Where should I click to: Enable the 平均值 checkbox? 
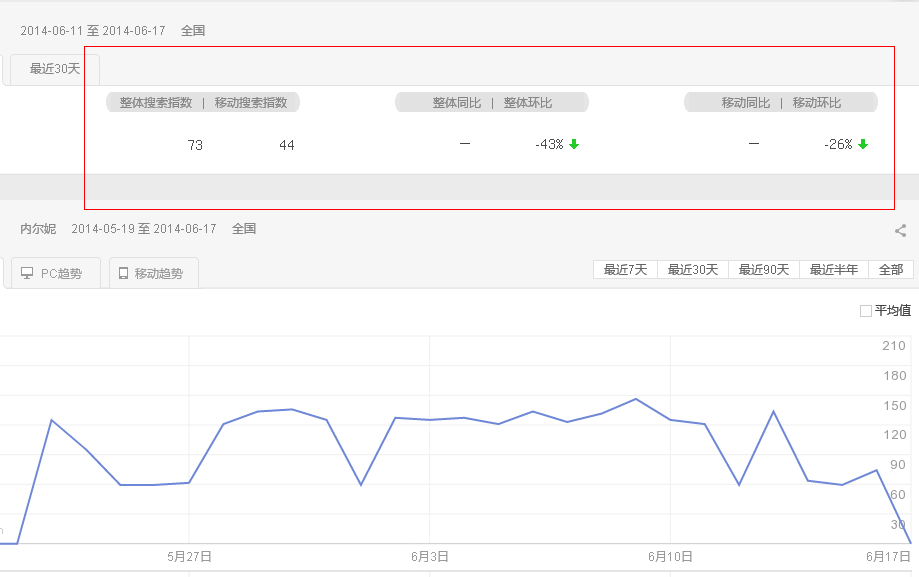[x=866, y=311]
